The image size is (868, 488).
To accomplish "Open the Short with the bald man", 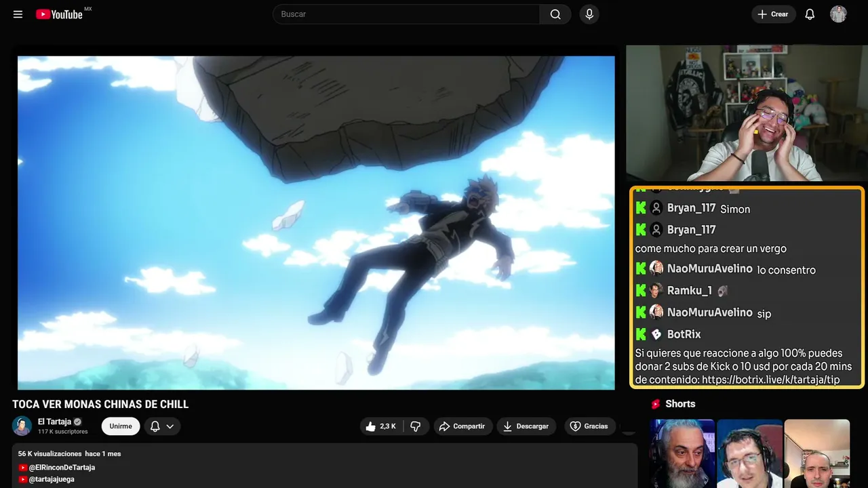I will pyautogui.click(x=816, y=453).
